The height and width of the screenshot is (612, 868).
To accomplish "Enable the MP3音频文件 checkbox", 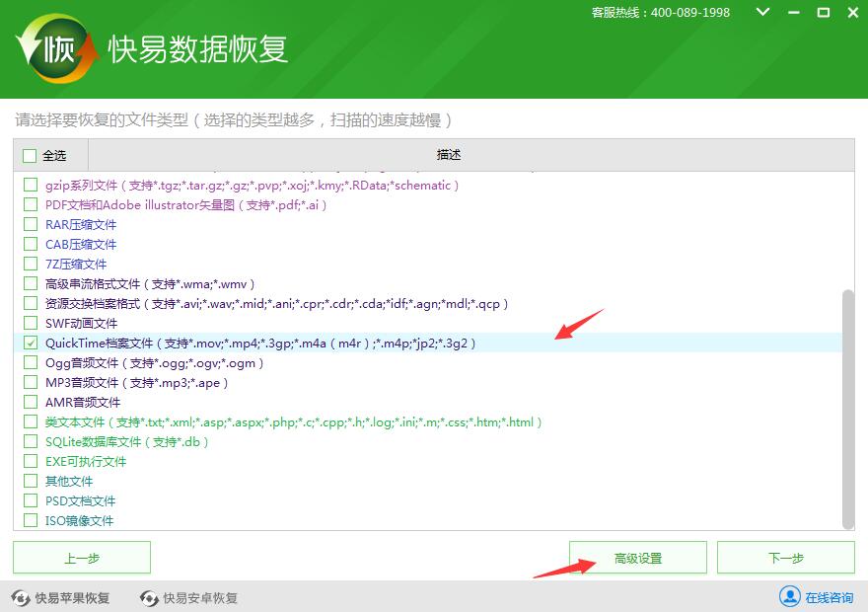I will [x=31, y=382].
